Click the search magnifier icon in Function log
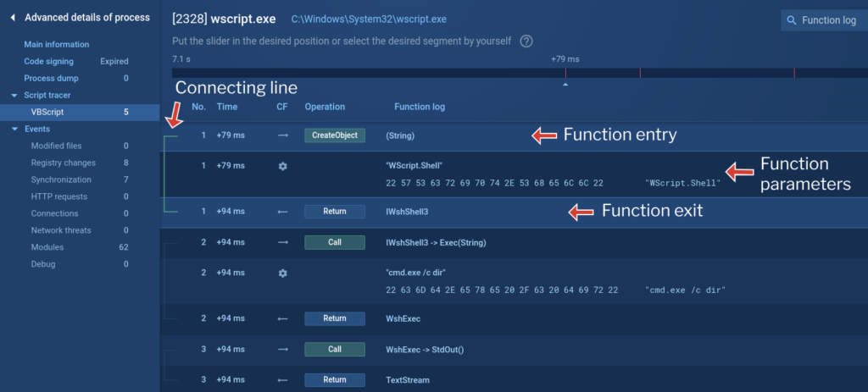868x392 pixels. 791,20
